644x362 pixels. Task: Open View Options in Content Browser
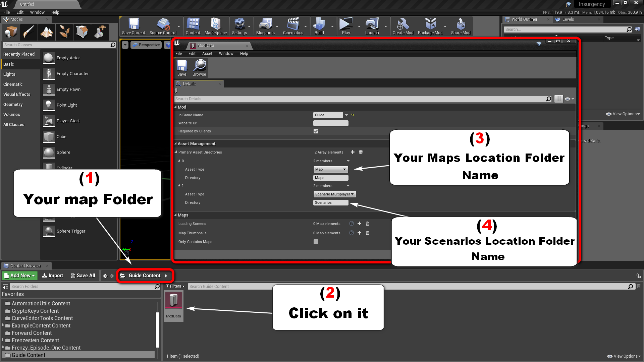pos(624,356)
